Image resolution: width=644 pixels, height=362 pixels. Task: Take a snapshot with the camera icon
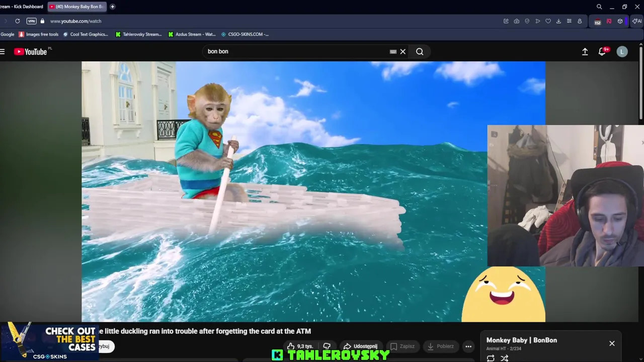pos(517,21)
